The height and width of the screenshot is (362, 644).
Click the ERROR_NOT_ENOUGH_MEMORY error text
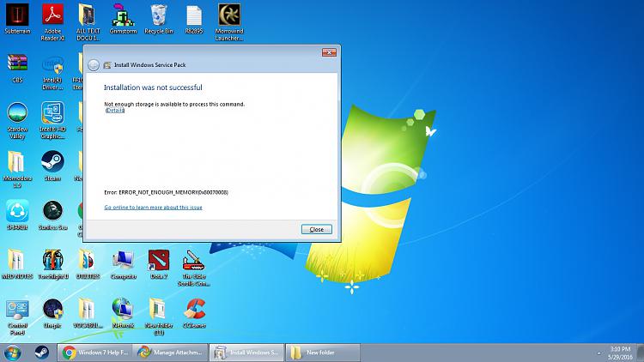(x=166, y=192)
